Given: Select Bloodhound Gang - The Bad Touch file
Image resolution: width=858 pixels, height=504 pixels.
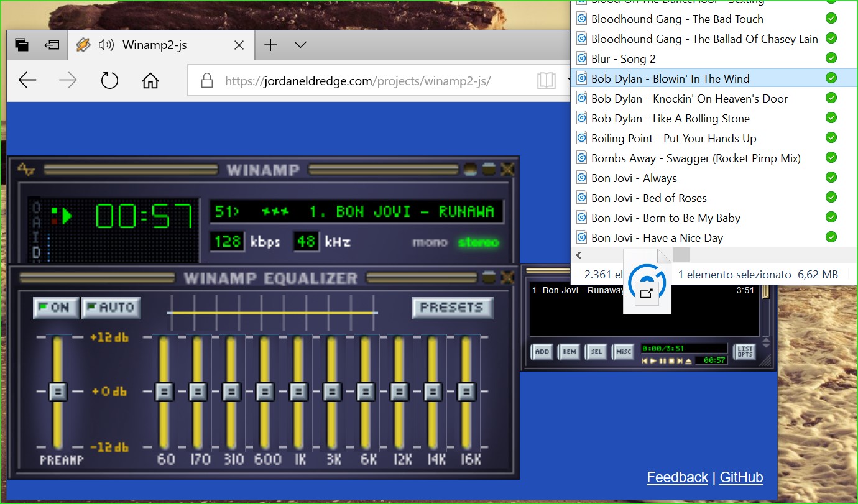Looking at the screenshot, I should (677, 19).
